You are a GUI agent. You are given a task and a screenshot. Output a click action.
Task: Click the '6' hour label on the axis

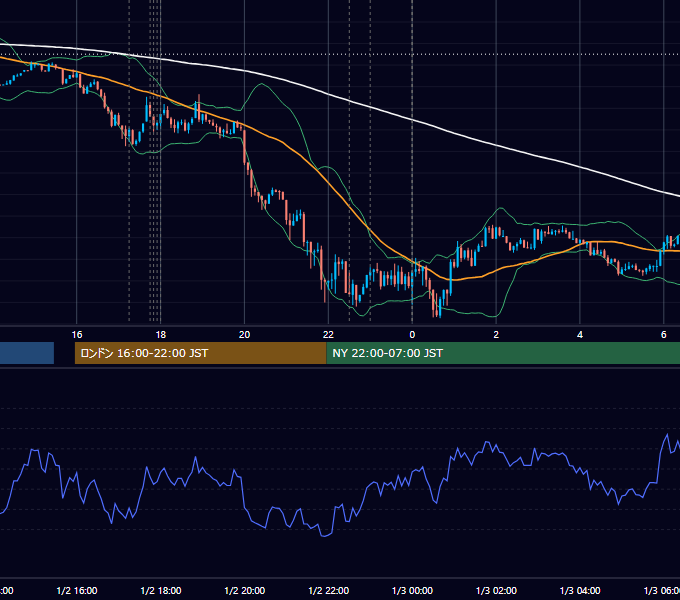click(x=664, y=335)
